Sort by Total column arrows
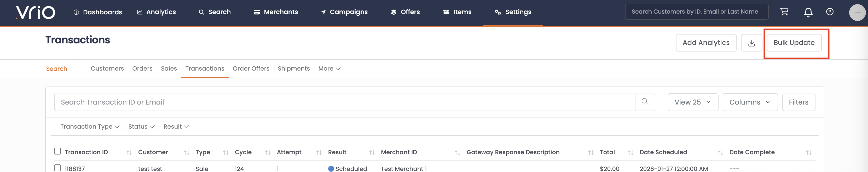This screenshot has width=868, height=172. click(x=630, y=153)
